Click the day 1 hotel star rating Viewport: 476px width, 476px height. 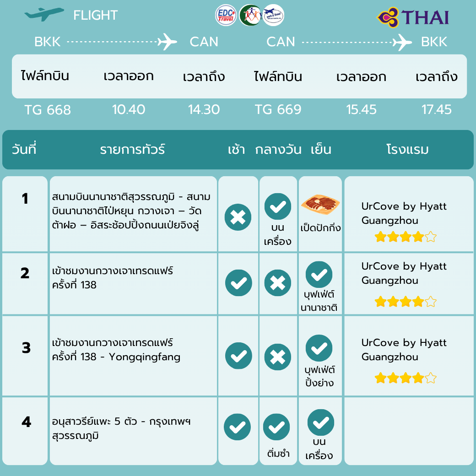pyautogui.click(x=406, y=237)
